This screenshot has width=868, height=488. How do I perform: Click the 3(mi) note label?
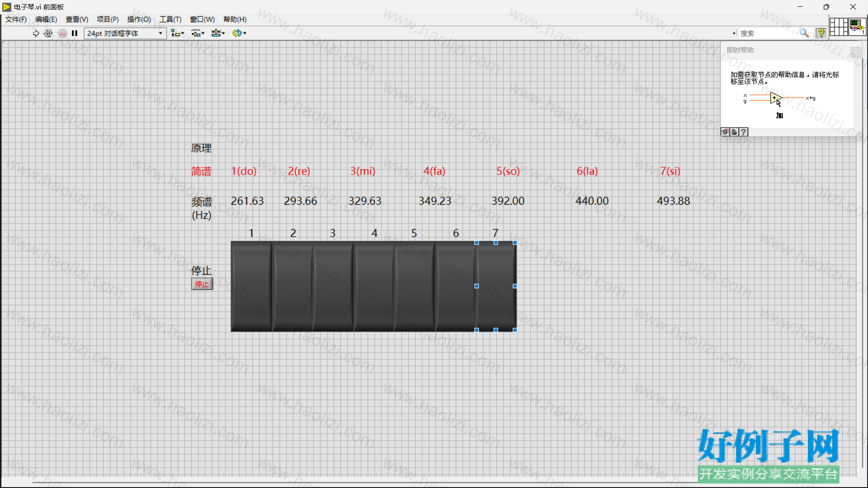click(363, 171)
